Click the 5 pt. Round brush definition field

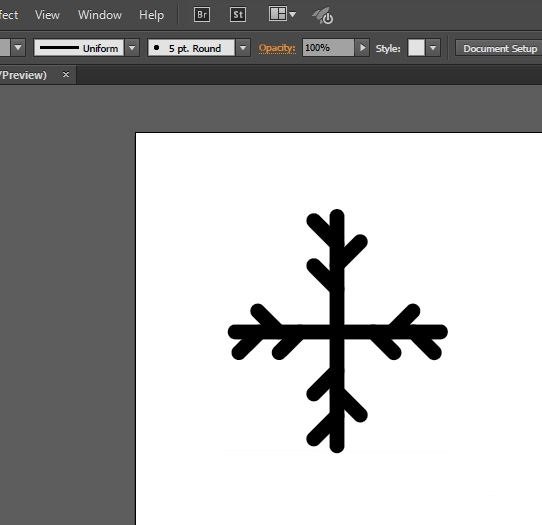[191, 48]
